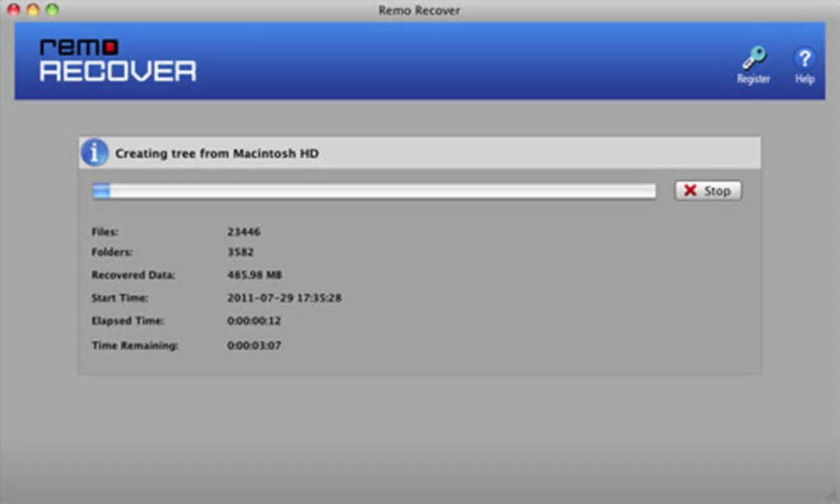Screen dimensions: 840x504
Task: Click the "Recovered Data:" label
Action: [x=133, y=275]
